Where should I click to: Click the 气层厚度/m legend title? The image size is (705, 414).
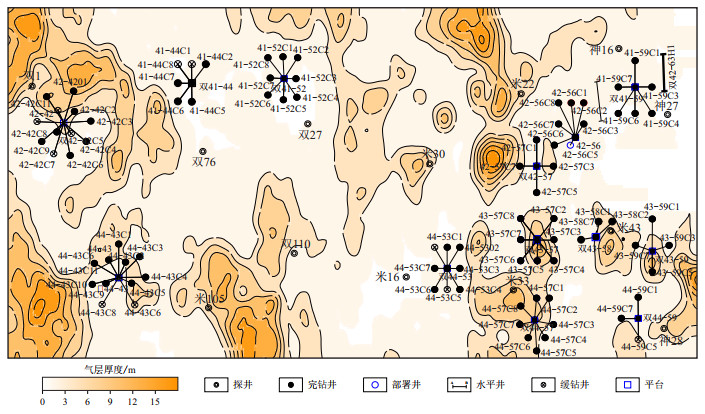(110, 368)
